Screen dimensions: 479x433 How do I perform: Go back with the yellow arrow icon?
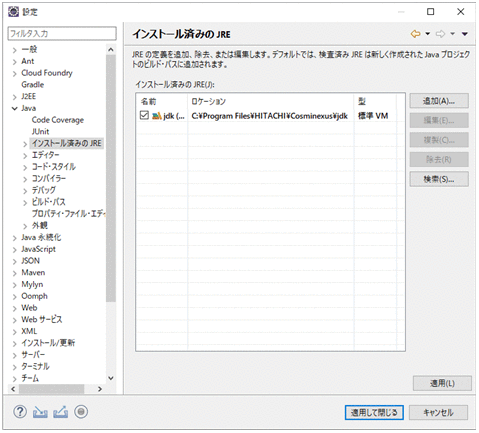[415, 34]
